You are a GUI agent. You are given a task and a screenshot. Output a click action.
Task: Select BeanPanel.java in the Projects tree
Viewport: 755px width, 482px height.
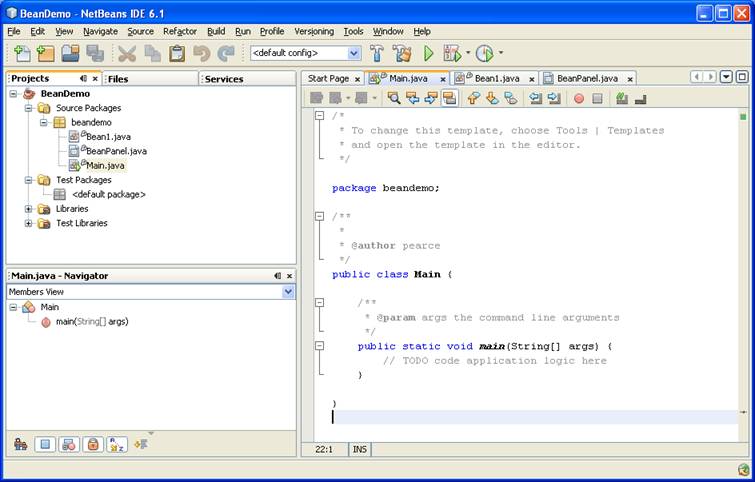click(117, 151)
